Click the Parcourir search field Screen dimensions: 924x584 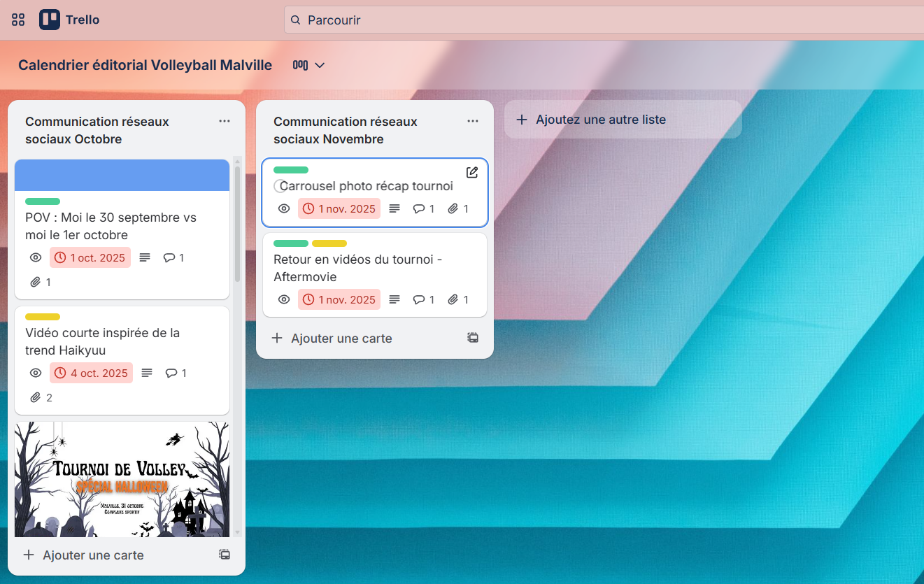(x=602, y=20)
